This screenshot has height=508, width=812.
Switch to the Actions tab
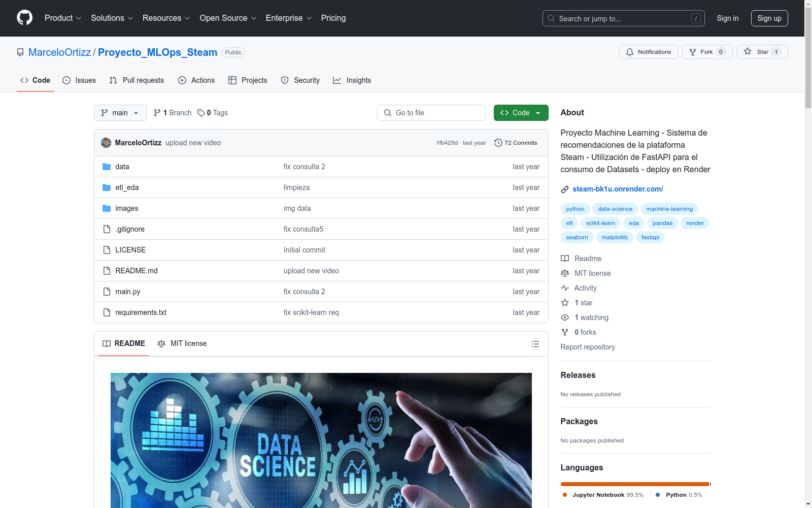pyautogui.click(x=196, y=80)
